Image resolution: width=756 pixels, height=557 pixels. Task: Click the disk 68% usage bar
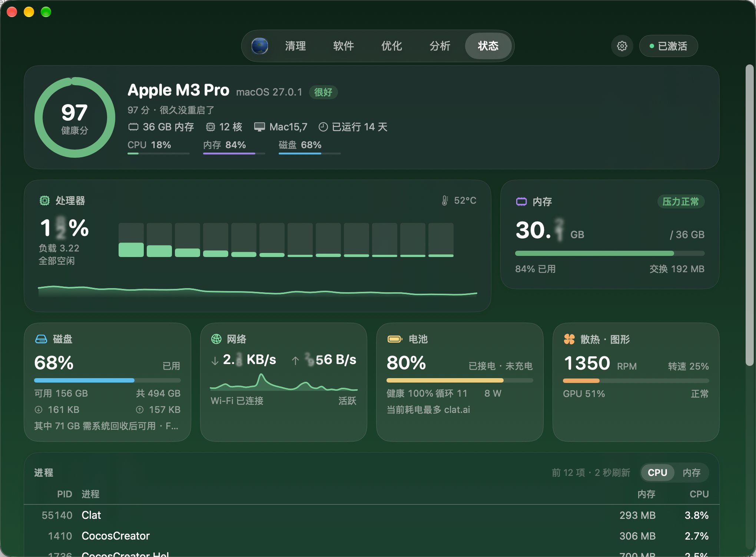point(107,380)
